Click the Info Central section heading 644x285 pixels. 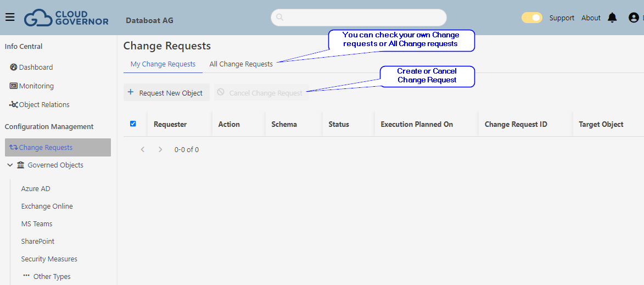click(x=24, y=47)
